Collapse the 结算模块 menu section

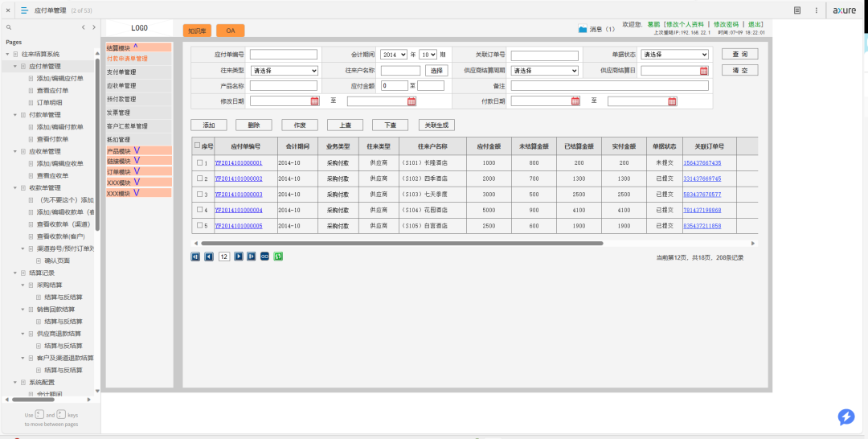tap(138, 47)
